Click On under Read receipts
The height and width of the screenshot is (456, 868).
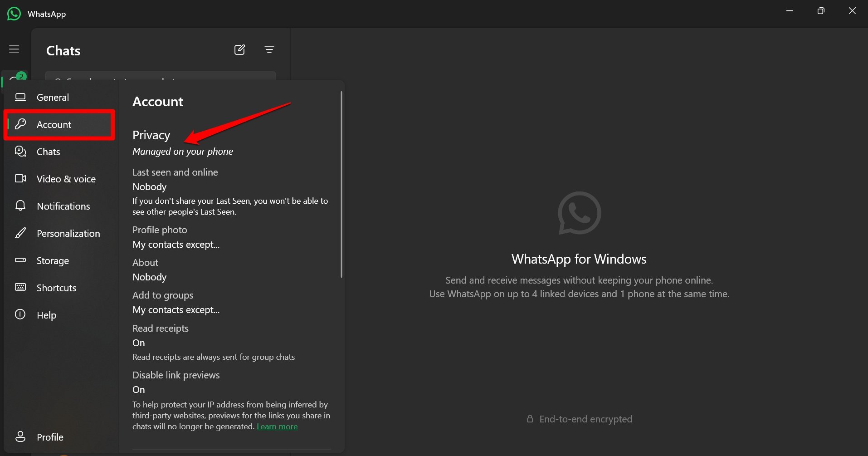(x=139, y=343)
